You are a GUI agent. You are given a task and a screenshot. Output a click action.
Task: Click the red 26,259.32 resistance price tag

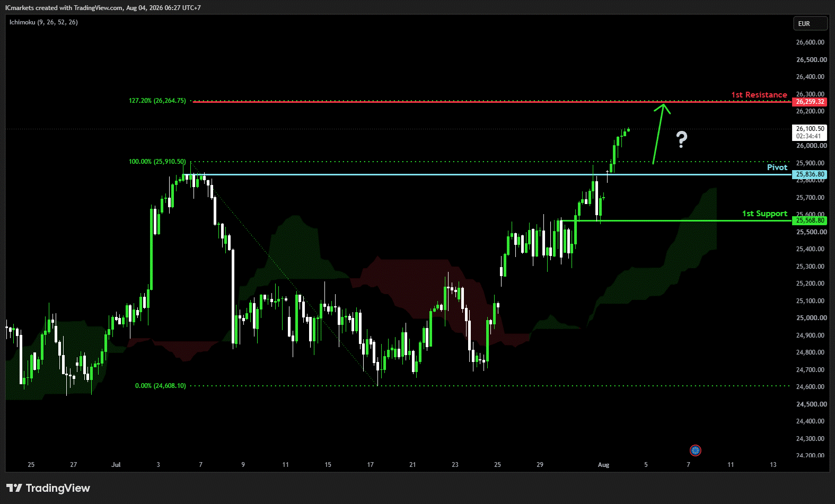coord(810,102)
